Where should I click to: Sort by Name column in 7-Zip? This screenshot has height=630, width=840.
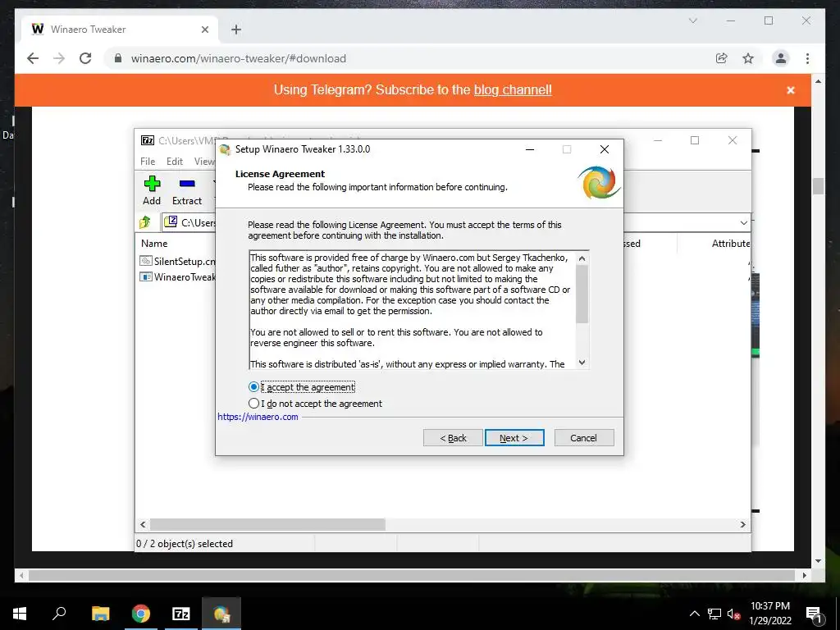[x=154, y=243]
